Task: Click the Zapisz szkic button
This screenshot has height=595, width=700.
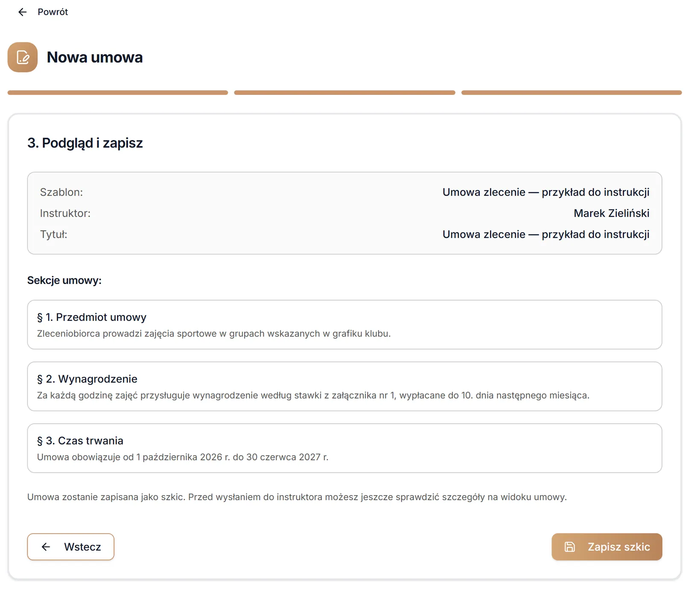Action: click(607, 547)
